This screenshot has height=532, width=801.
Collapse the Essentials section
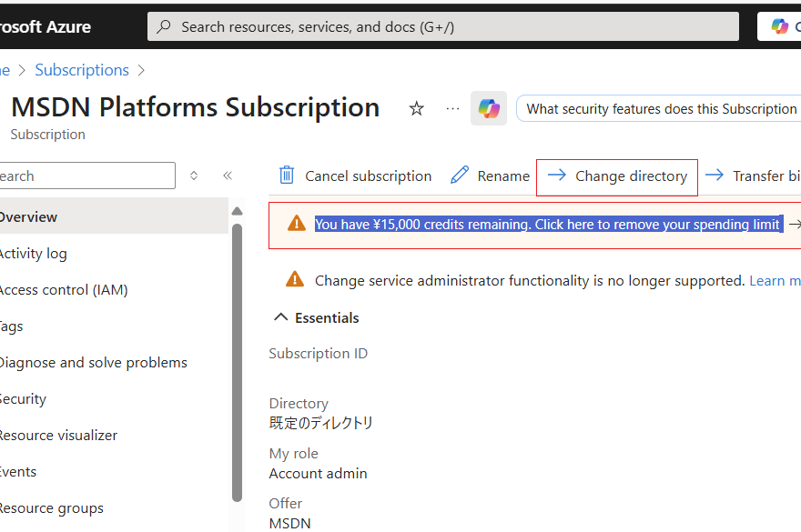280,318
